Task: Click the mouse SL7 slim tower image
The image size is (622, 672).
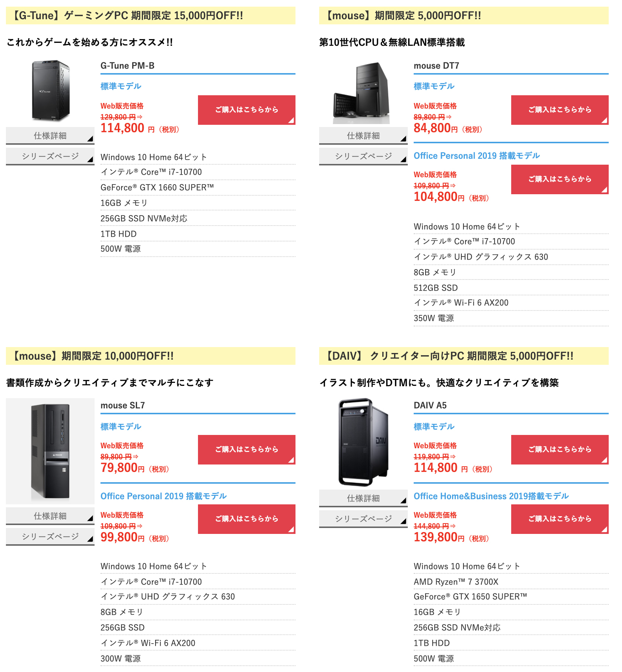Action: [x=50, y=451]
